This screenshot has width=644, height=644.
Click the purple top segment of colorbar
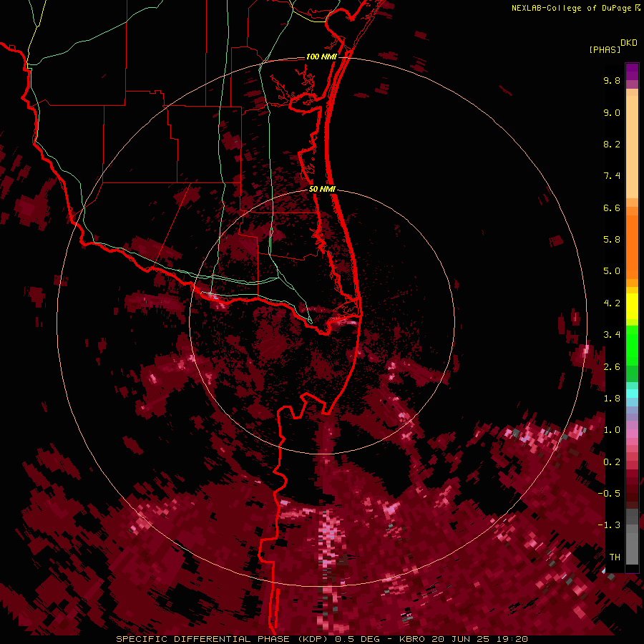(x=632, y=72)
